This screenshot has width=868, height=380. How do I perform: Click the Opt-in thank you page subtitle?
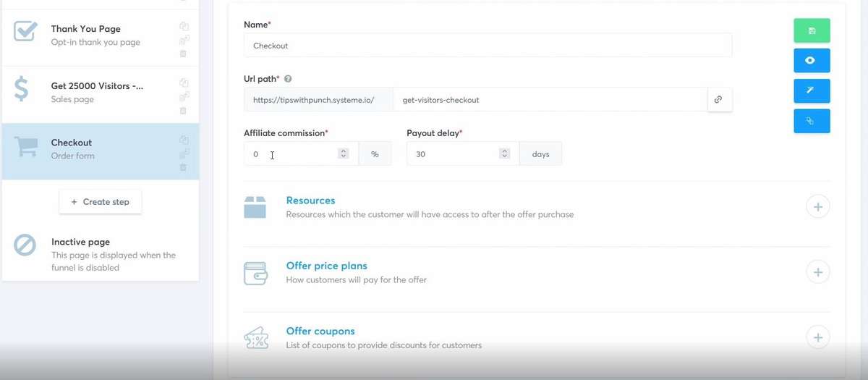tap(95, 42)
